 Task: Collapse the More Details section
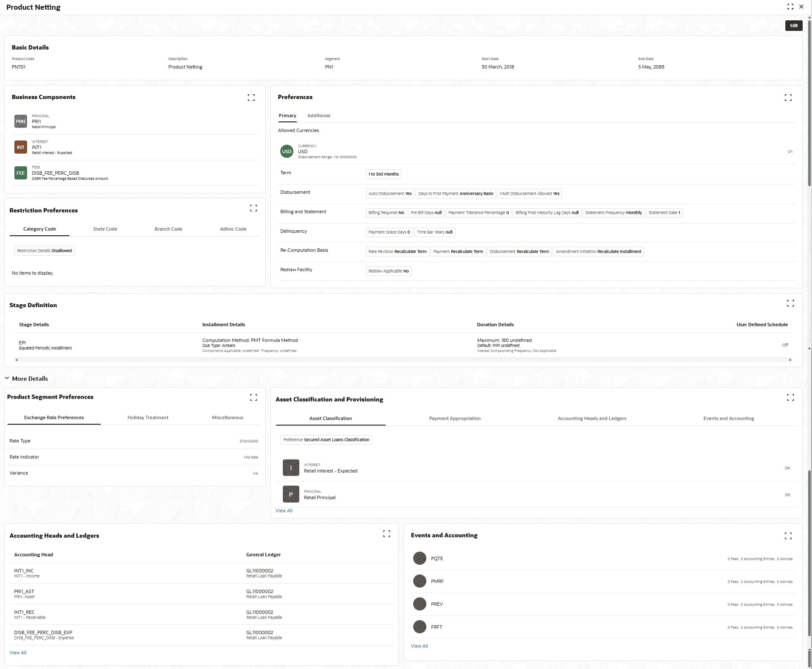click(7, 378)
